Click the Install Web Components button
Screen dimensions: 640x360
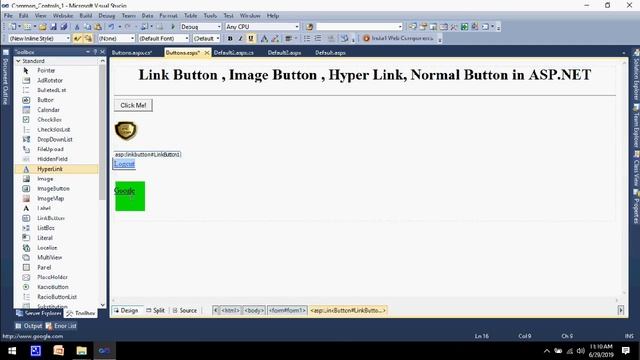point(398,38)
